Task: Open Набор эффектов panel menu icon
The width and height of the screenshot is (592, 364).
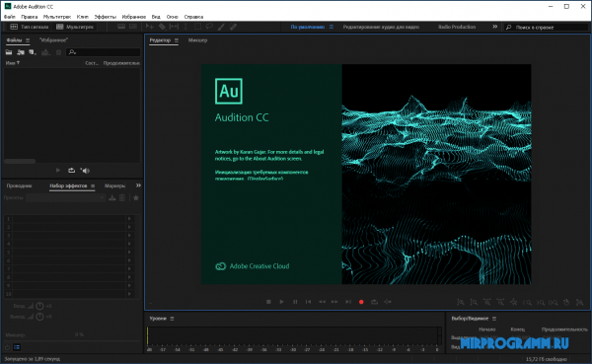Action: tap(93, 185)
